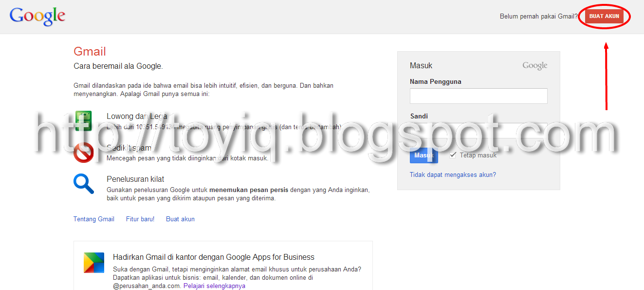Viewport: 644px width, 290px height.
Task: Click the blue magnifier Penelusuran kilat icon
Action: 83,184
